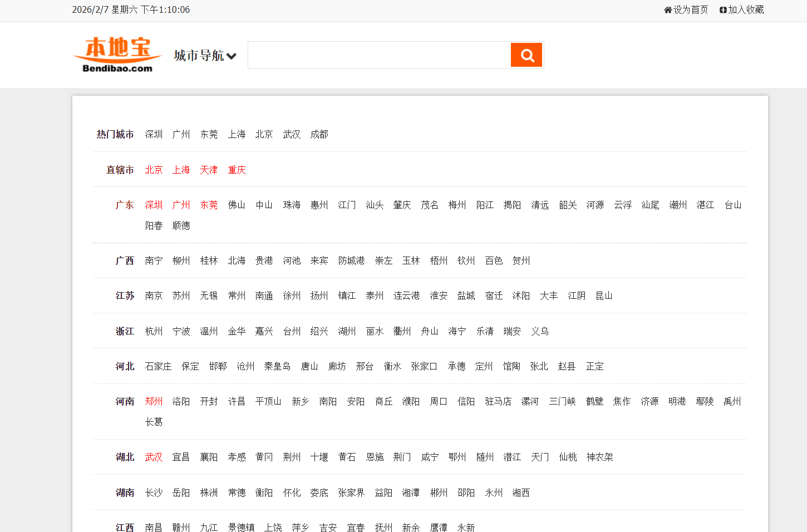Image resolution: width=807 pixels, height=532 pixels.
Task: Open 天津 in the 直辖市 row
Action: pyautogui.click(x=209, y=170)
